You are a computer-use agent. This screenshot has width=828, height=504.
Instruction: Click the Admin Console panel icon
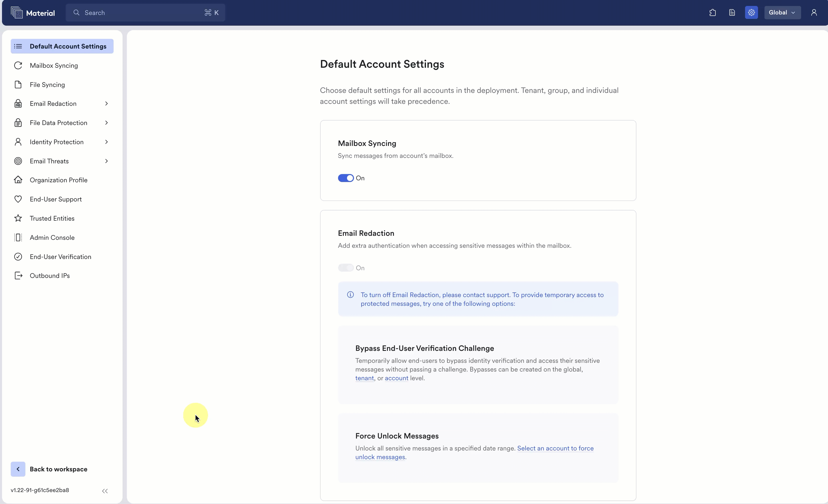pyautogui.click(x=18, y=238)
